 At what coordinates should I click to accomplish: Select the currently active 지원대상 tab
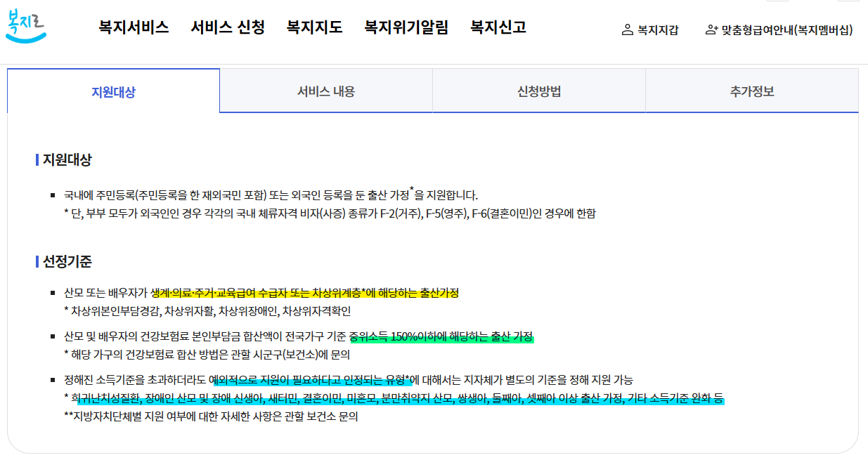tap(113, 91)
